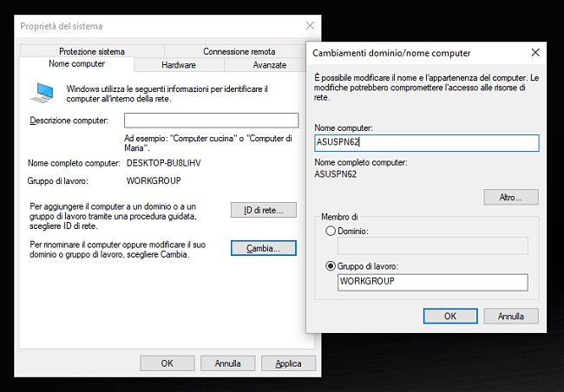Viewport: 564px width, 392px height.
Task: Click the 'È possibile modificare il nome' text
Action: [427, 88]
